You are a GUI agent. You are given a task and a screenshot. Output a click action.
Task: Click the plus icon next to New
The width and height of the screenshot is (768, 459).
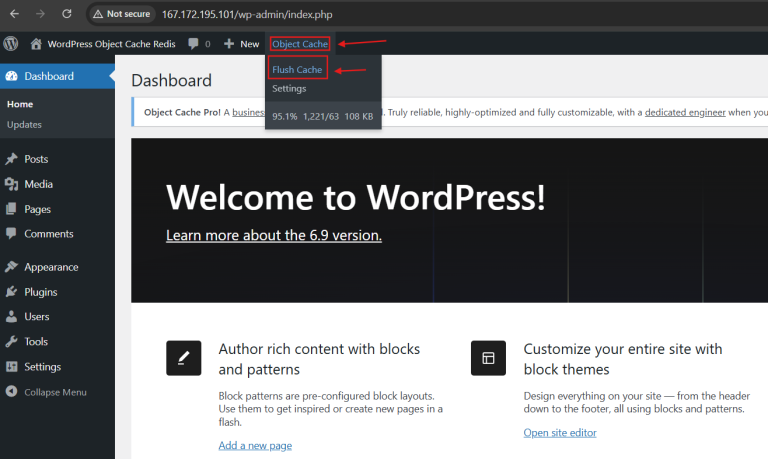click(229, 44)
